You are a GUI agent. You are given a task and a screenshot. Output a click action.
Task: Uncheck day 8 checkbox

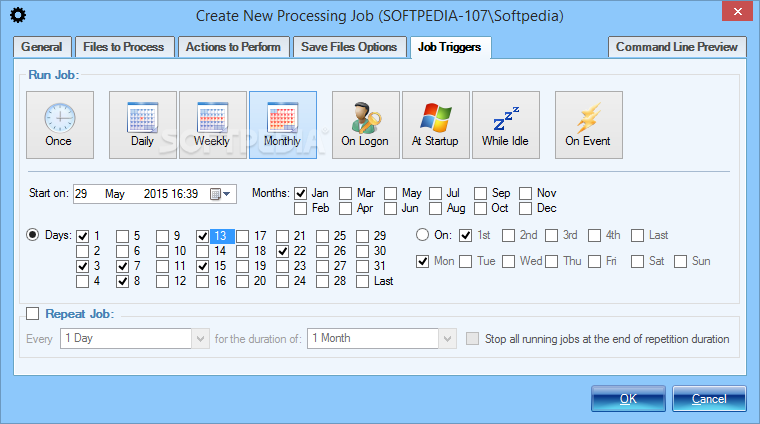tap(123, 281)
